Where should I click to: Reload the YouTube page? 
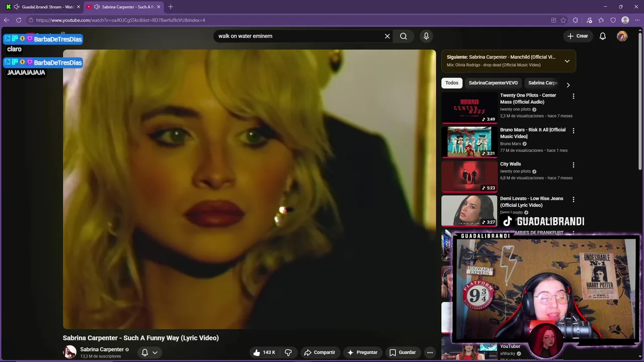point(19,20)
